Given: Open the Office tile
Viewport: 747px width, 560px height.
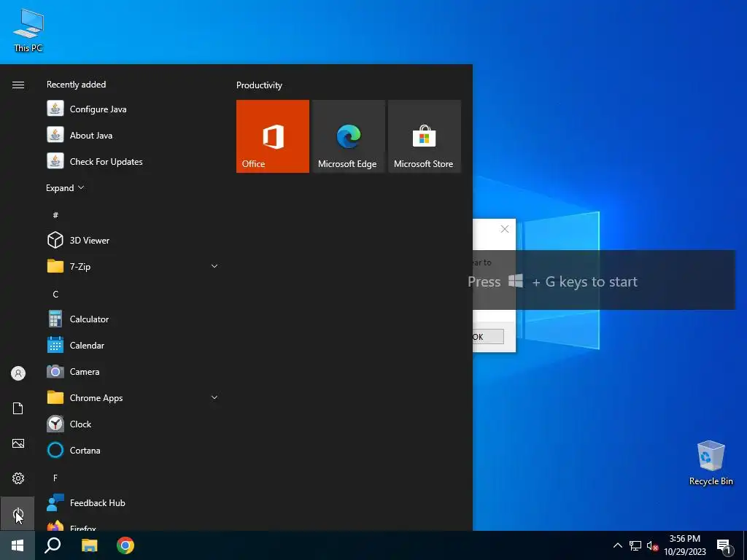Looking at the screenshot, I should point(273,136).
